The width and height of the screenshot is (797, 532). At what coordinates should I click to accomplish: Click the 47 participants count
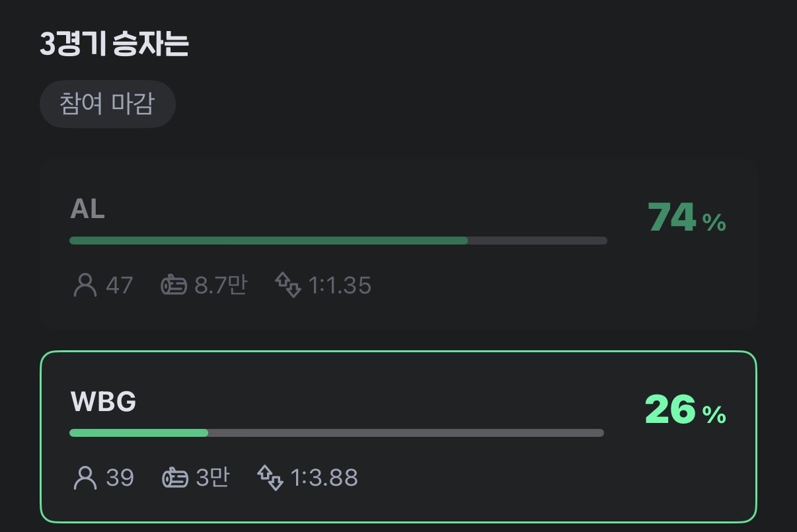pos(120,285)
